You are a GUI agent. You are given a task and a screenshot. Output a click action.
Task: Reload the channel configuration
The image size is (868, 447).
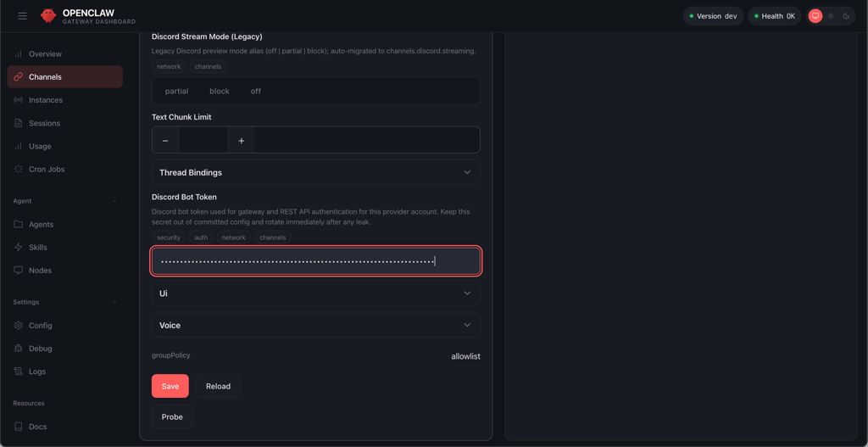(x=218, y=386)
